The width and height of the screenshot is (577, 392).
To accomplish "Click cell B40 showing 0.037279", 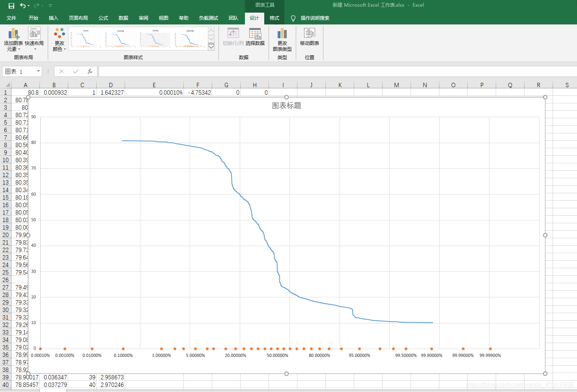I will pos(54,385).
